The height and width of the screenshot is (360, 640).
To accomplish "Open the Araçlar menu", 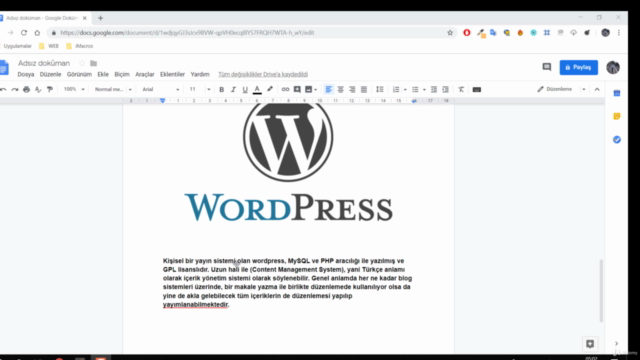I will [x=145, y=74].
